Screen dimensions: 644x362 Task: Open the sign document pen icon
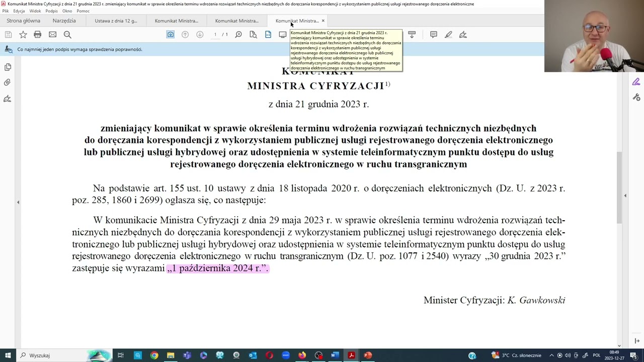pos(463,35)
